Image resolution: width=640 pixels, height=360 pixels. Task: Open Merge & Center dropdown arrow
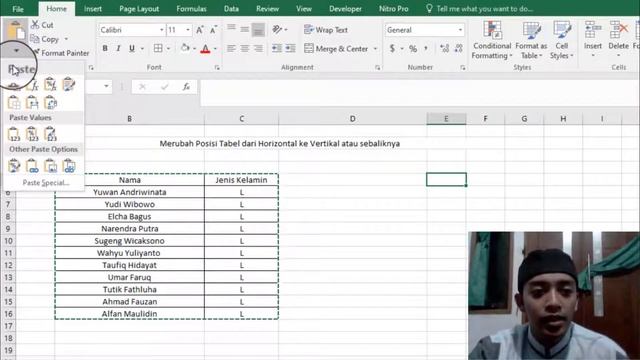[x=375, y=49]
